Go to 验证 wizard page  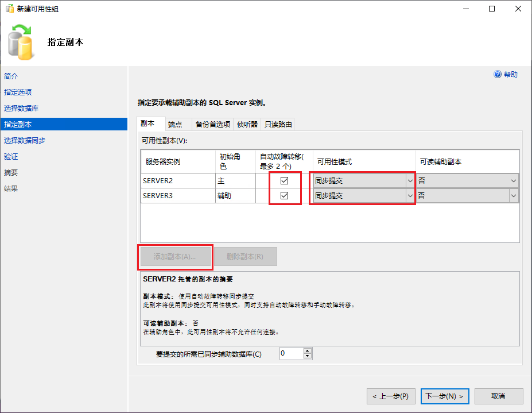pyautogui.click(x=11, y=157)
